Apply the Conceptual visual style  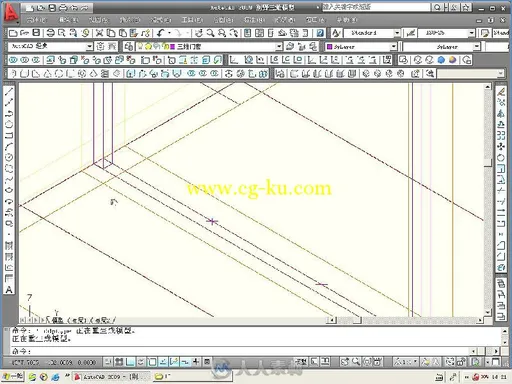[452, 60]
